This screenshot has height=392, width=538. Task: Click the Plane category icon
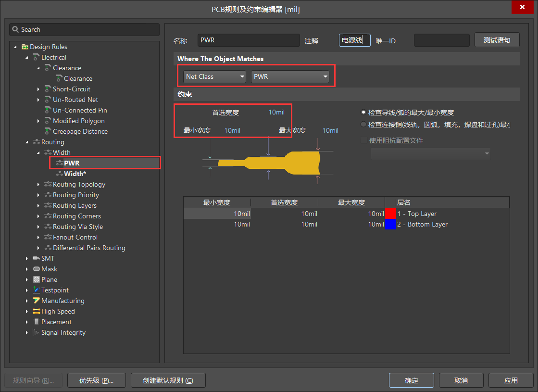(37, 279)
